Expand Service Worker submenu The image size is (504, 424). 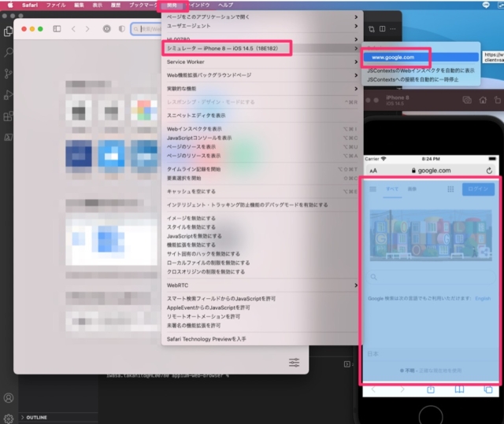pos(261,61)
